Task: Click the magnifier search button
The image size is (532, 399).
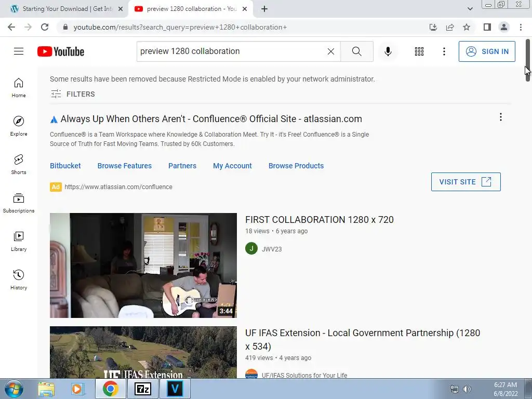Action: coord(356,51)
